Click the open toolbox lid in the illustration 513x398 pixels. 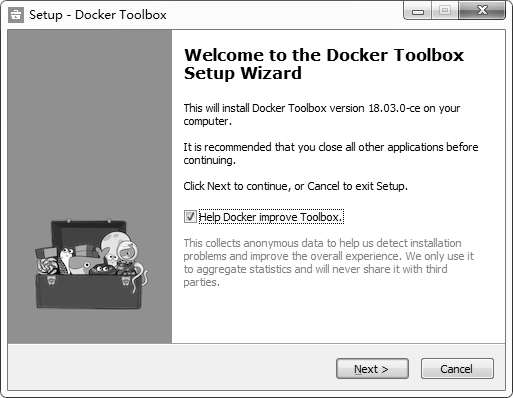pyautogui.click(x=89, y=234)
